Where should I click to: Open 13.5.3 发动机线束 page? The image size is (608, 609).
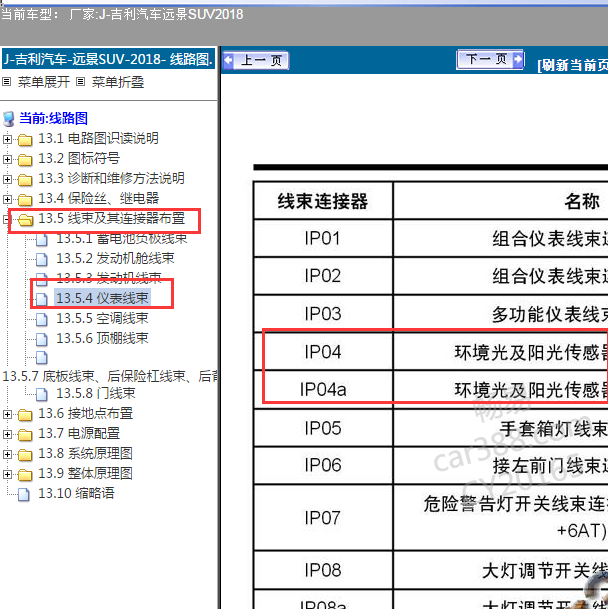(x=109, y=277)
